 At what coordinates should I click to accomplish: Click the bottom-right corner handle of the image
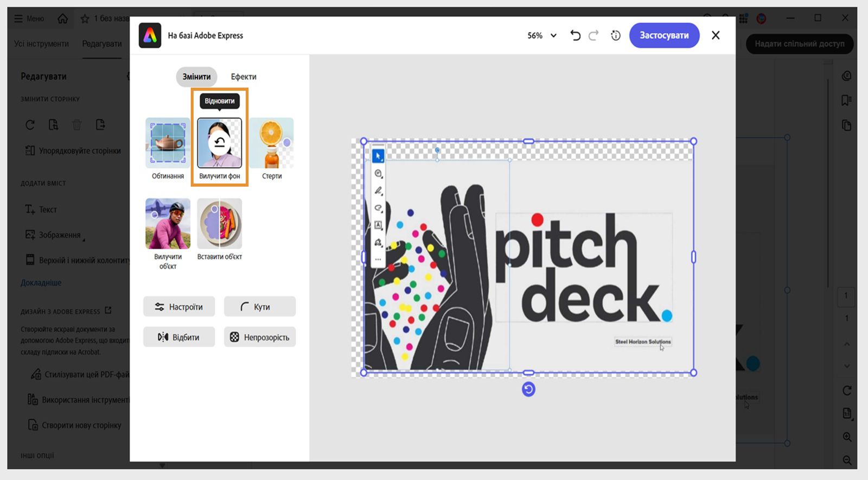(693, 372)
